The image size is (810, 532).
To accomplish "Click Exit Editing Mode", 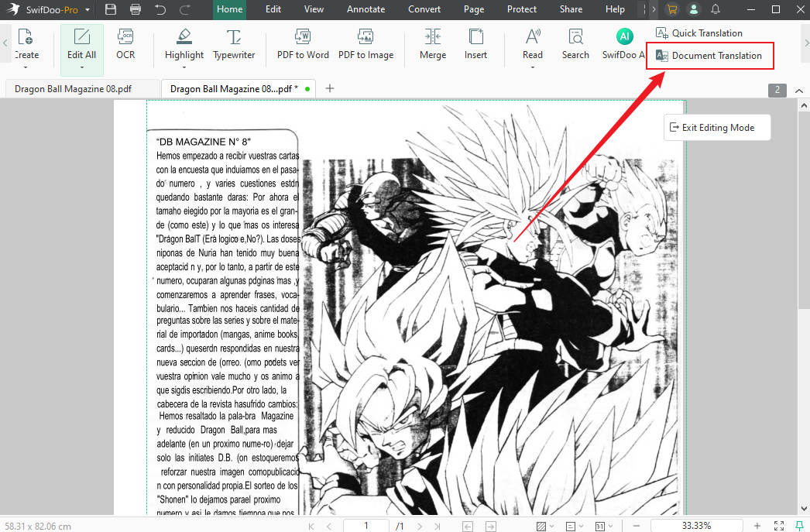I will click(716, 127).
